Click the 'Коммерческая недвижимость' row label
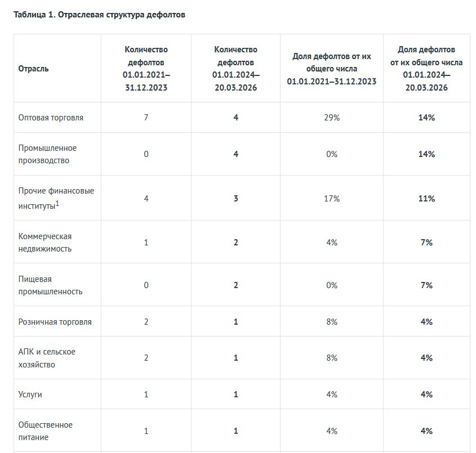The height and width of the screenshot is (453, 476). coord(45,243)
